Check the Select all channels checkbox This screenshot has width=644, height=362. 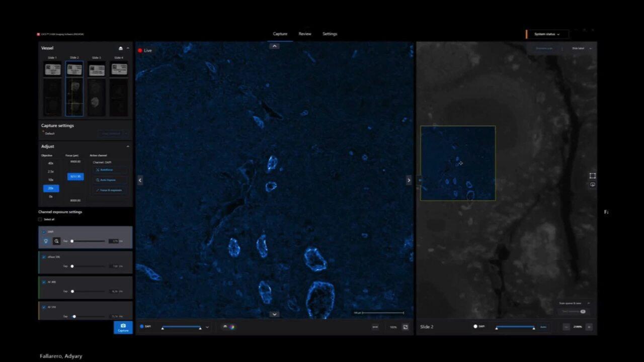40,219
